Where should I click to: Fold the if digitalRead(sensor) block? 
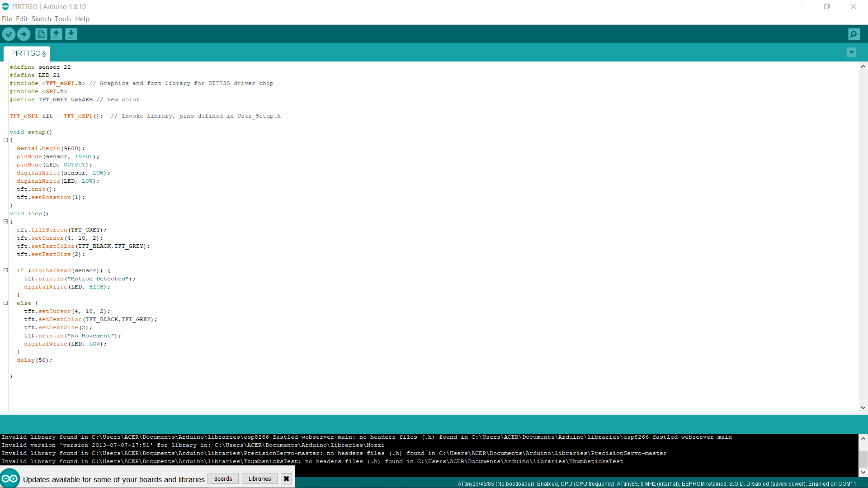coord(6,270)
